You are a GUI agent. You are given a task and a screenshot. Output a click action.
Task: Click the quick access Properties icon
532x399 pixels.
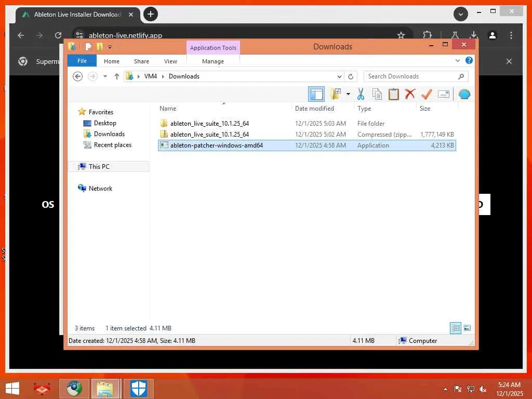coord(88,47)
